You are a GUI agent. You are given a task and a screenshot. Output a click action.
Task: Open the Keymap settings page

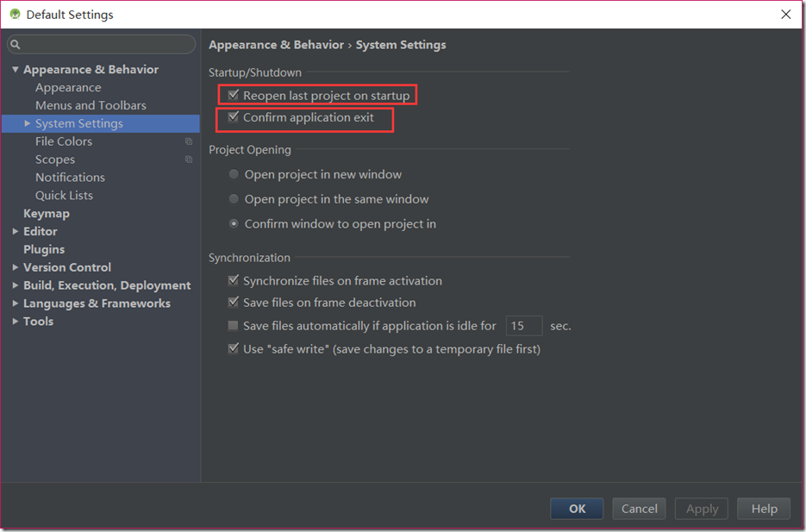click(x=47, y=213)
